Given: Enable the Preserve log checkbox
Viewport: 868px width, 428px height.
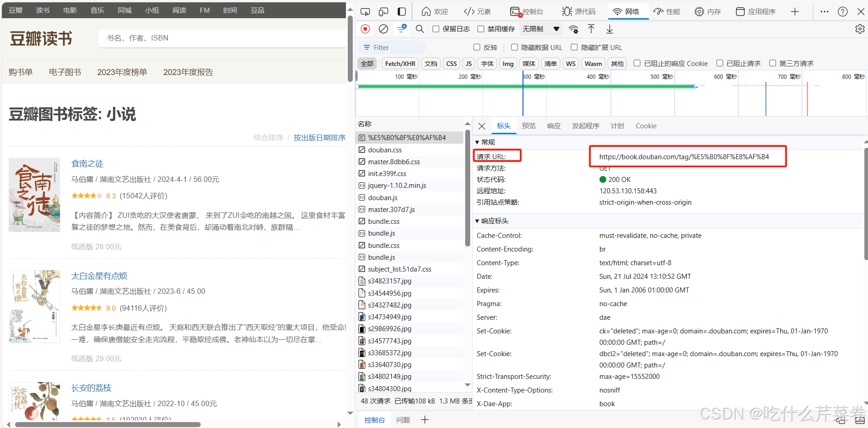Looking at the screenshot, I should click(436, 29).
